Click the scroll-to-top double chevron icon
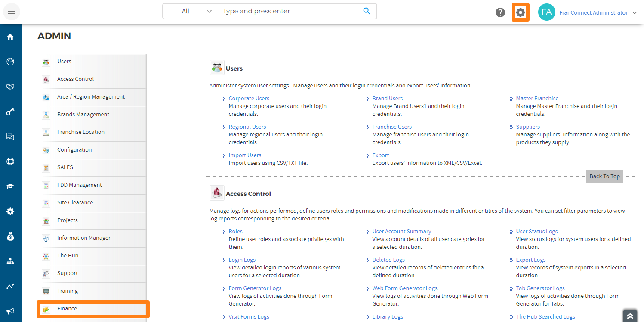 click(630, 316)
